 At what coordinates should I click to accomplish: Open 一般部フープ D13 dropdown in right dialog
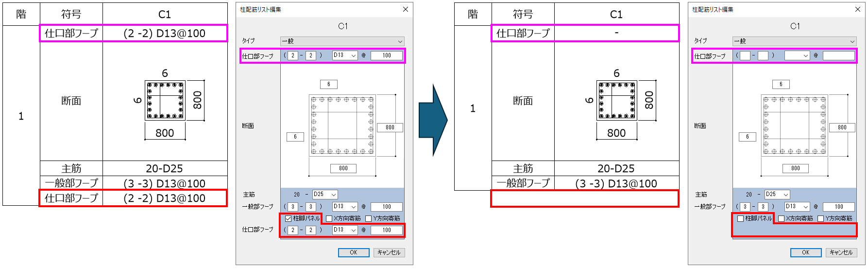pos(797,207)
